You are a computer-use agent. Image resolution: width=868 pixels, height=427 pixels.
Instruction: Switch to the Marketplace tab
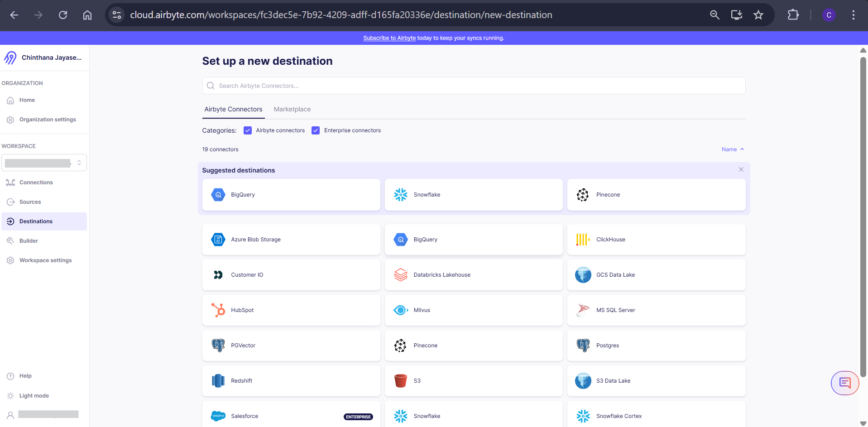(x=292, y=109)
